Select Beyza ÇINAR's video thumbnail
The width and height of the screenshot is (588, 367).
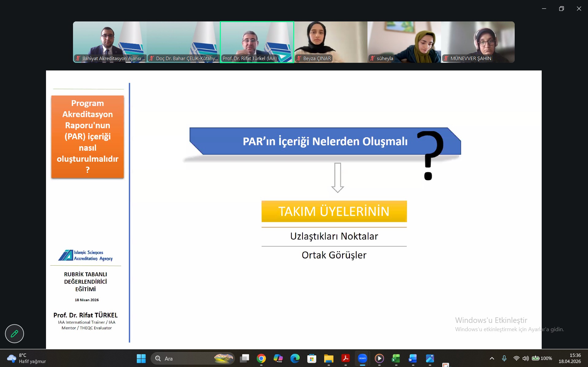[331, 42]
